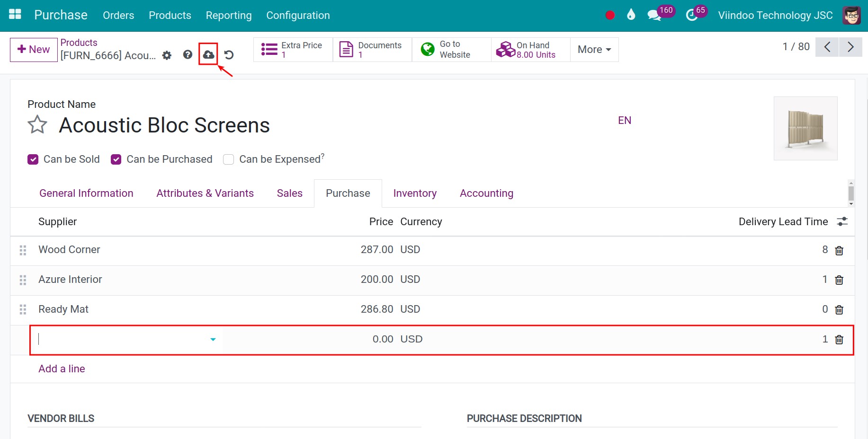Switch to Accounting tab
This screenshot has height=439, width=868.
486,193
